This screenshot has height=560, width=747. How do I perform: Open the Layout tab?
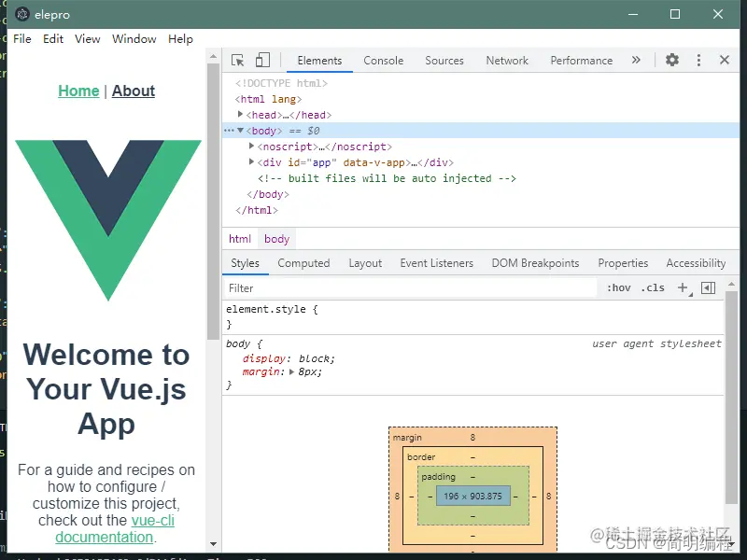tap(365, 263)
